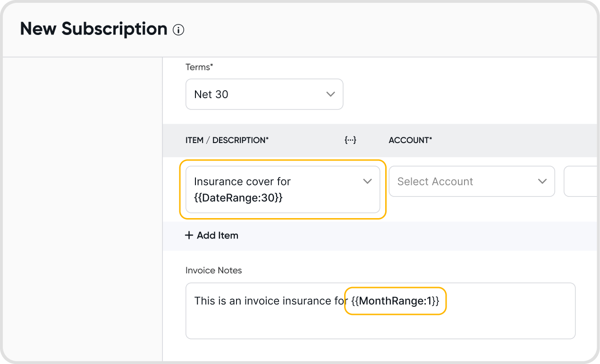Image resolution: width=600 pixels, height=364 pixels.
Task: Click the New Subscription page title
Action: [x=93, y=29]
